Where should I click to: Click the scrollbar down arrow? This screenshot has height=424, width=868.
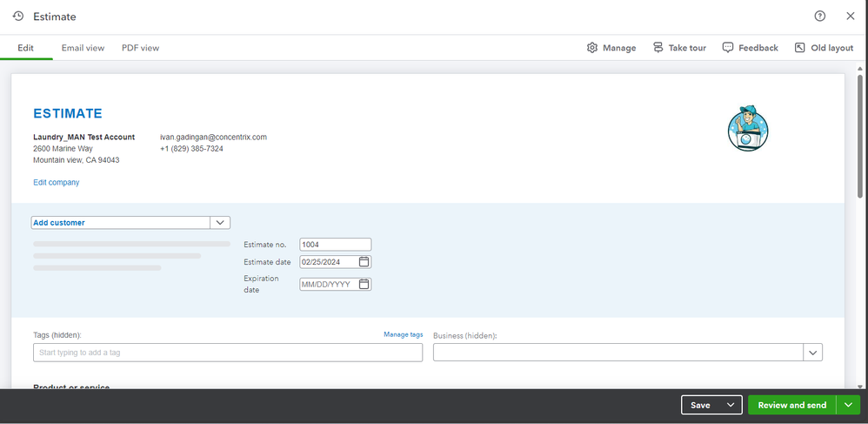point(859,387)
